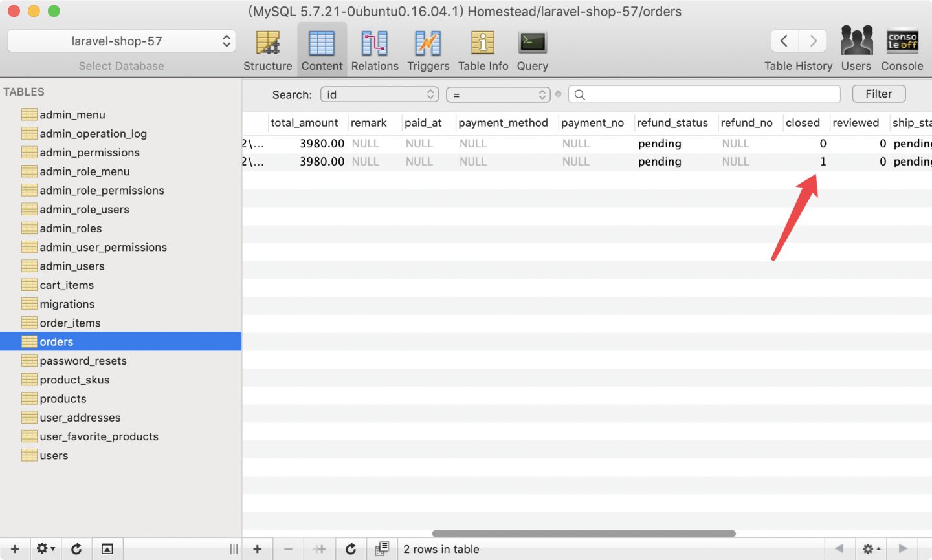Select closed cell with value 0
The width and height of the screenshot is (932, 560).
coord(806,144)
